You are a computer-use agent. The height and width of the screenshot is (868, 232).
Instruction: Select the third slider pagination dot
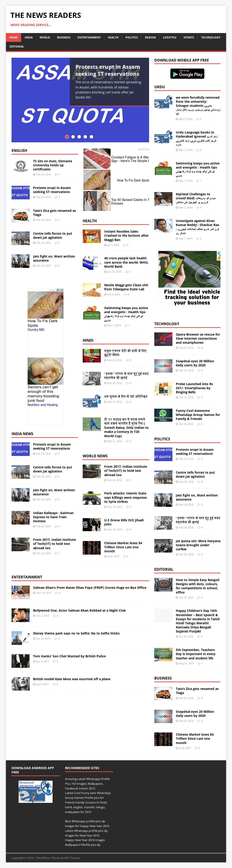(x=79, y=137)
